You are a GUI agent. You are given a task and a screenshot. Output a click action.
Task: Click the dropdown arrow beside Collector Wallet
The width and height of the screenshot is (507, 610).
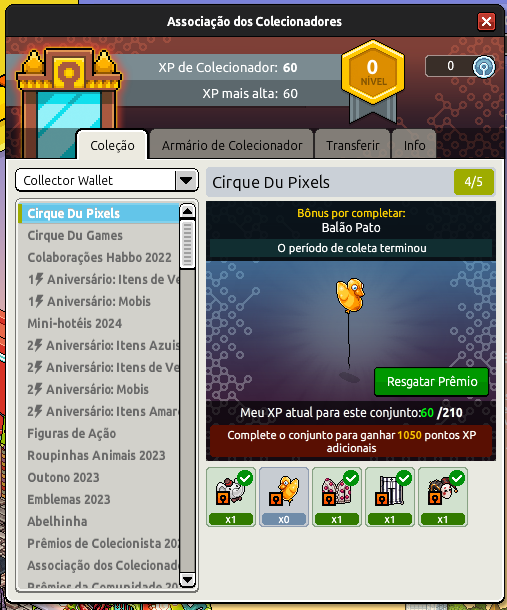tap(186, 181)
